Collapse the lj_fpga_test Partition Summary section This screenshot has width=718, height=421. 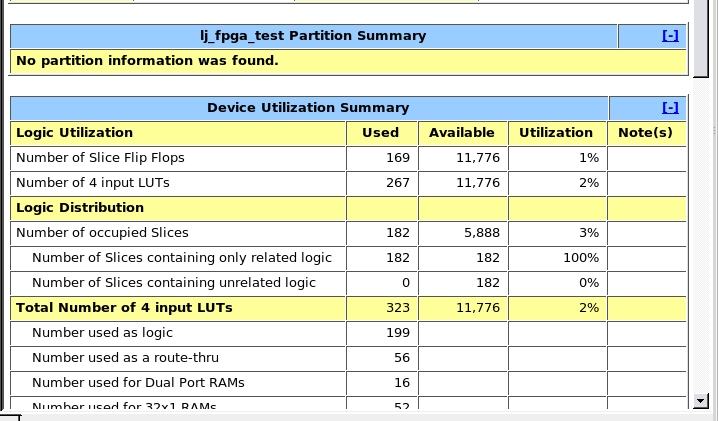point(670,36)
